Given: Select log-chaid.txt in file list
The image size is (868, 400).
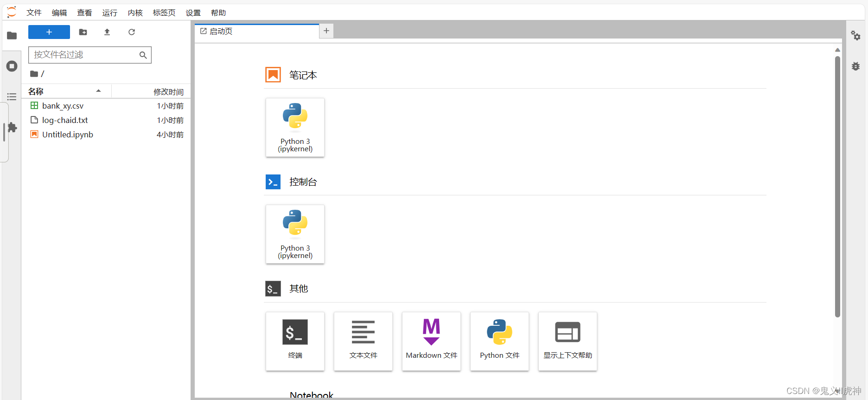Looking at the screenshot, I should 106,120.
